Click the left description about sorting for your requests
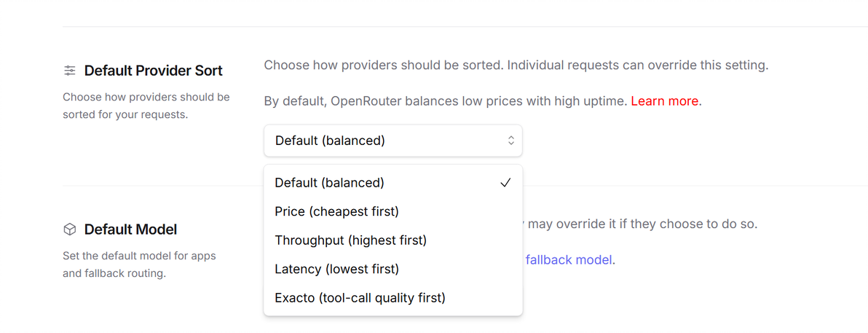Image resolution: width=868 pixels, height=333 pixels. [x=146, y=106]
